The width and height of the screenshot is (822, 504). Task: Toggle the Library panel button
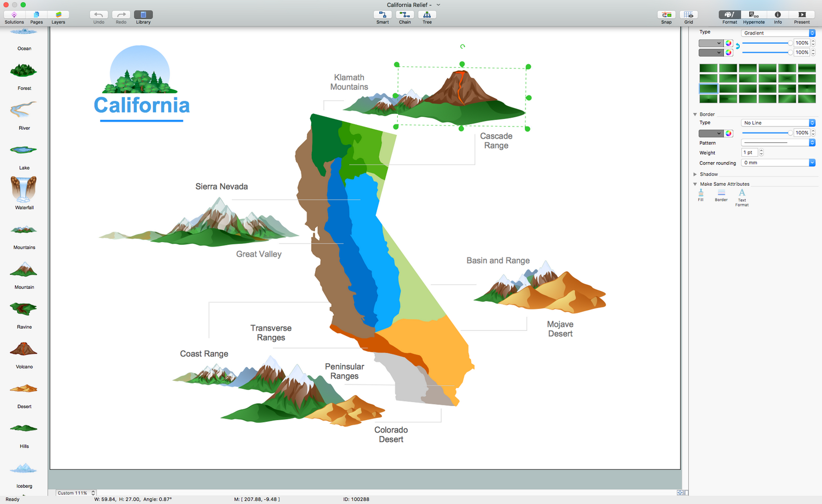[144, 18]
